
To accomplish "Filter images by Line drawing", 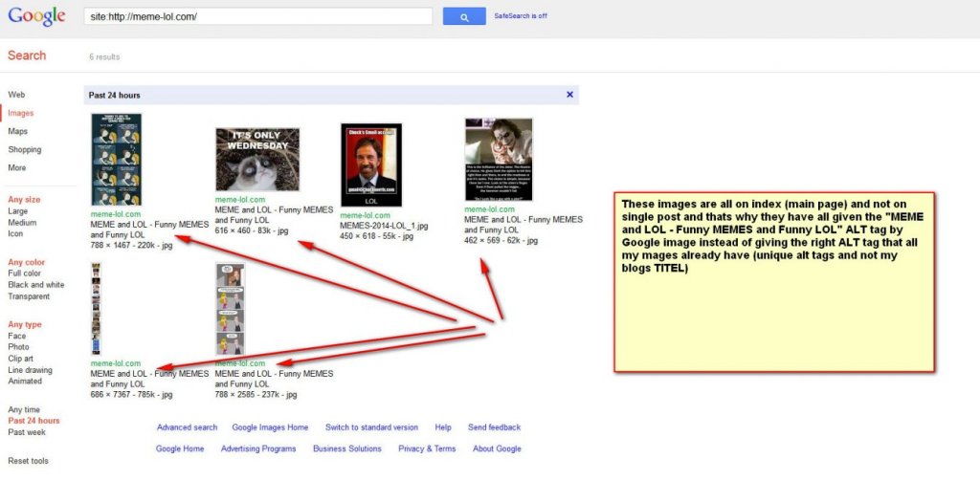I will click(x=30, y=370).
